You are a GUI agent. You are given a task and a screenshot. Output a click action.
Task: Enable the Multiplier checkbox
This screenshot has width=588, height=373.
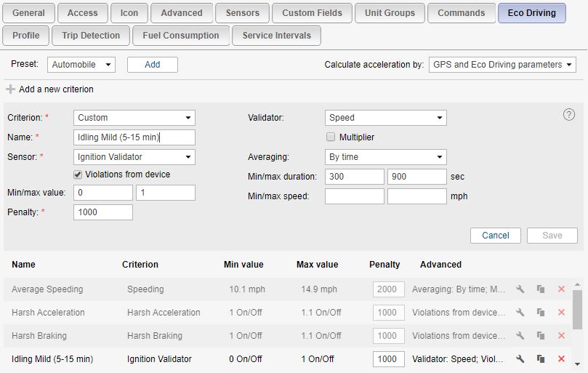point(331,137)
